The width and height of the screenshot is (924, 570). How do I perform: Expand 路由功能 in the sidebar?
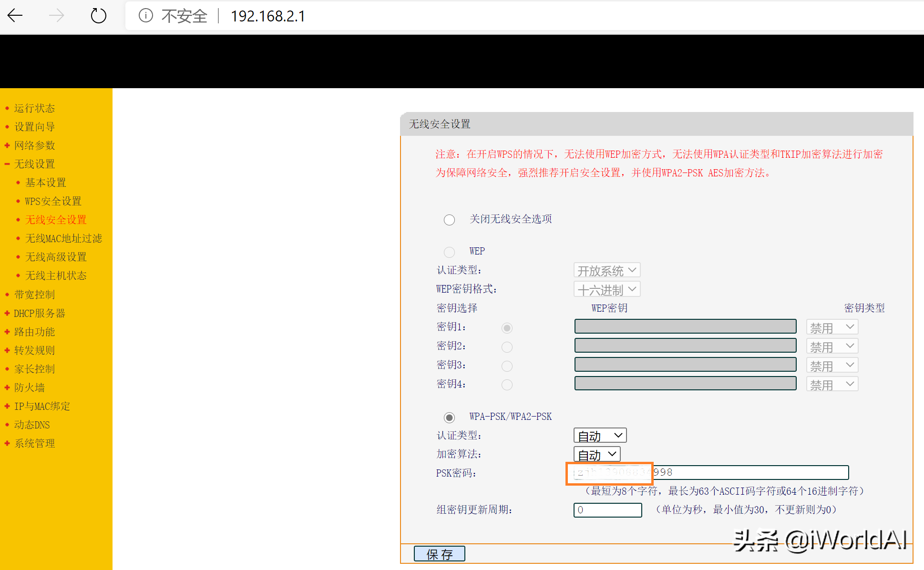click(x=34, y=332)
